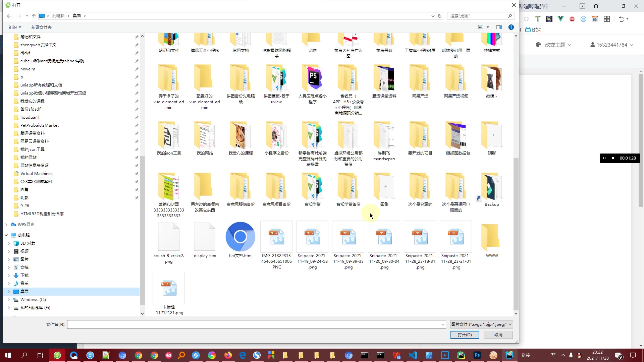The height and width of the screenshot is (362, 644).
Task: Open Photoshop from the Windows taskbar
Action: (477, 355)
